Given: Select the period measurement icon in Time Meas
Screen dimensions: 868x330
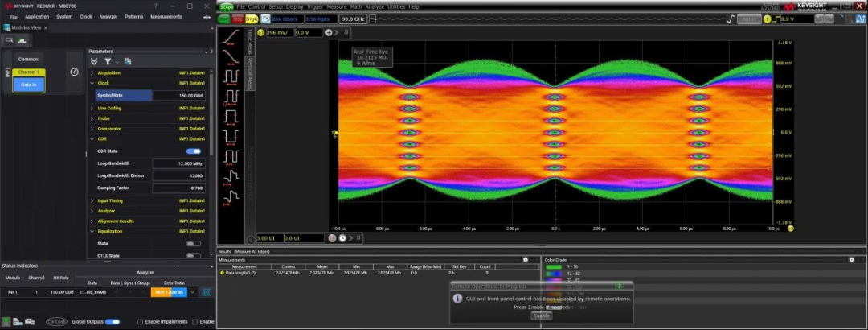Looking at the screenshot, I should (x=231, y=76).
